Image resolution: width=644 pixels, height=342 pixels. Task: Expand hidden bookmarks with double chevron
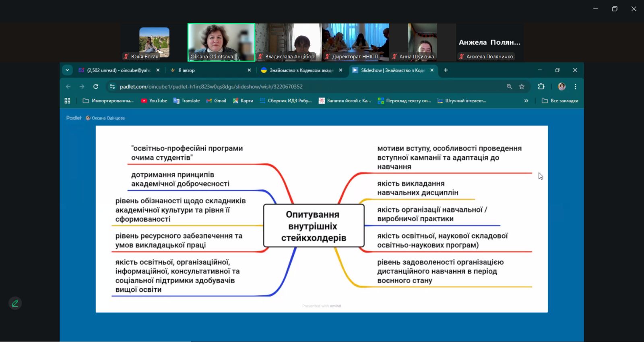(526, 101)
